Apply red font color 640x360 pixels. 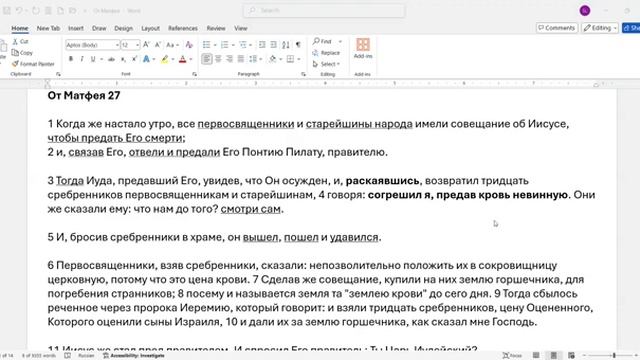pos(183,59)
